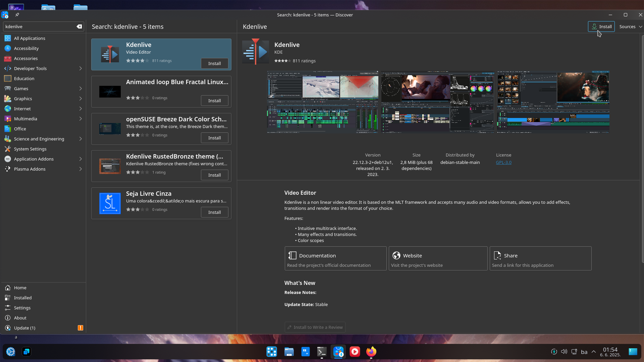Click Kdenlive app icon in search results
644x362 pixels.
(110, 54)
